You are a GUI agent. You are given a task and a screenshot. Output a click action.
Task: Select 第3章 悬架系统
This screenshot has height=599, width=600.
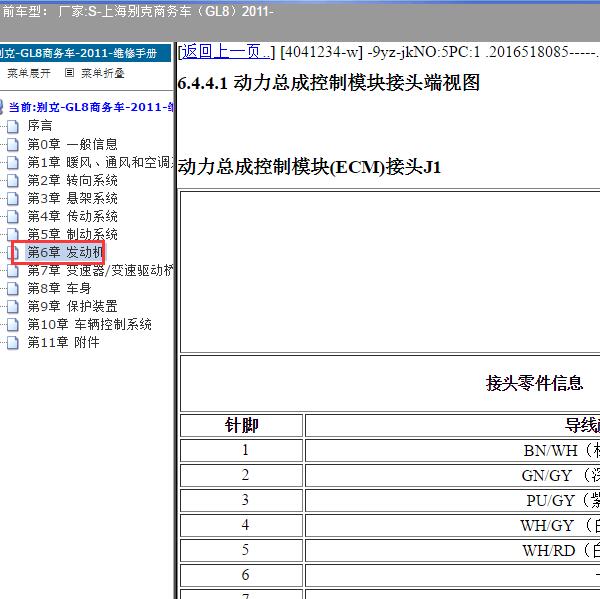click(72, 198)
